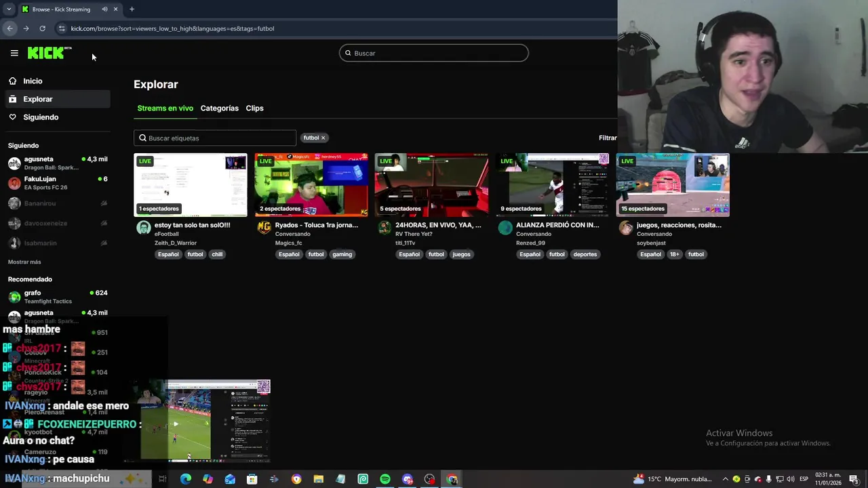
Task: Open the soybenjast stream thumbnail
Action: coord(673,185)
